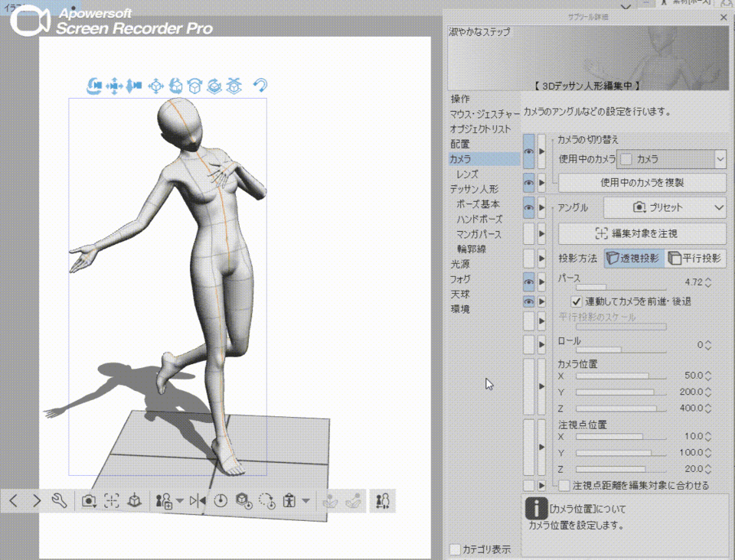Viewport: 735px width, 560px height.
Task: Reset the pose with clock icon
Action: pyautogui.click(x=220, y=501)
